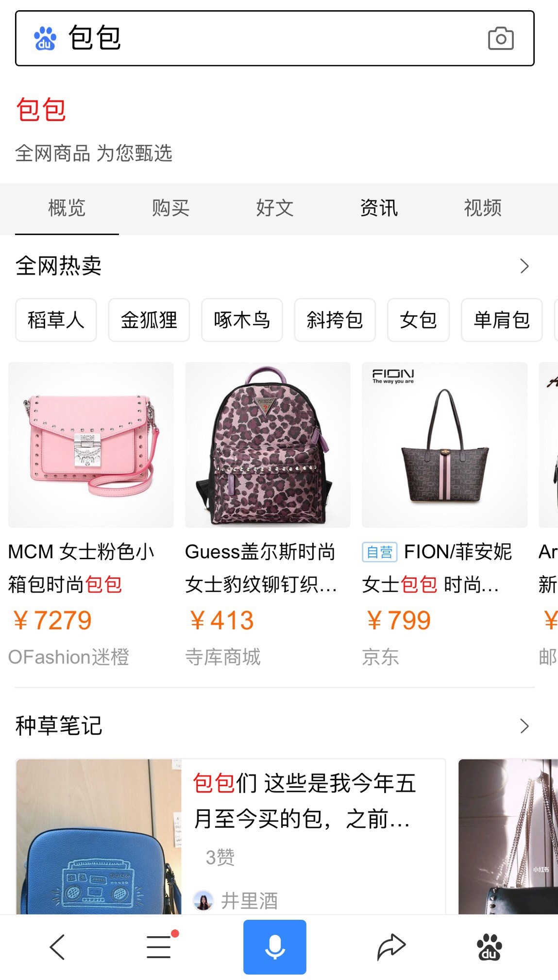This screenshot has width=558, height=980.
Task: Go back using the bottom left arrow
Action: point(57,947)
